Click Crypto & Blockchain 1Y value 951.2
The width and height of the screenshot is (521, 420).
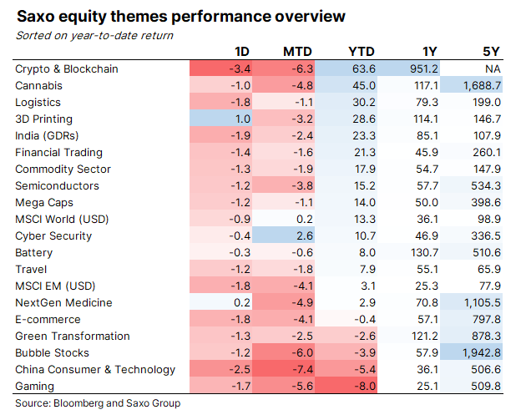pyautogui.click(x=415, y=68)
